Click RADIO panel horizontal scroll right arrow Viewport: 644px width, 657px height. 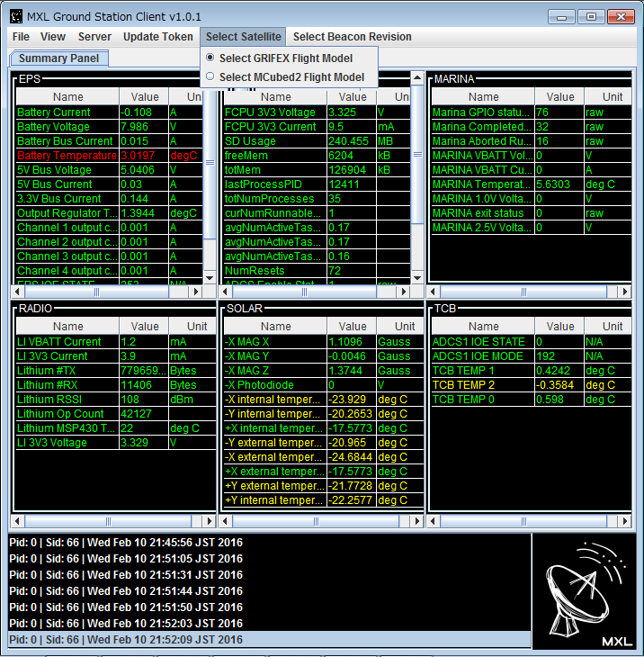tap(210, 521)
